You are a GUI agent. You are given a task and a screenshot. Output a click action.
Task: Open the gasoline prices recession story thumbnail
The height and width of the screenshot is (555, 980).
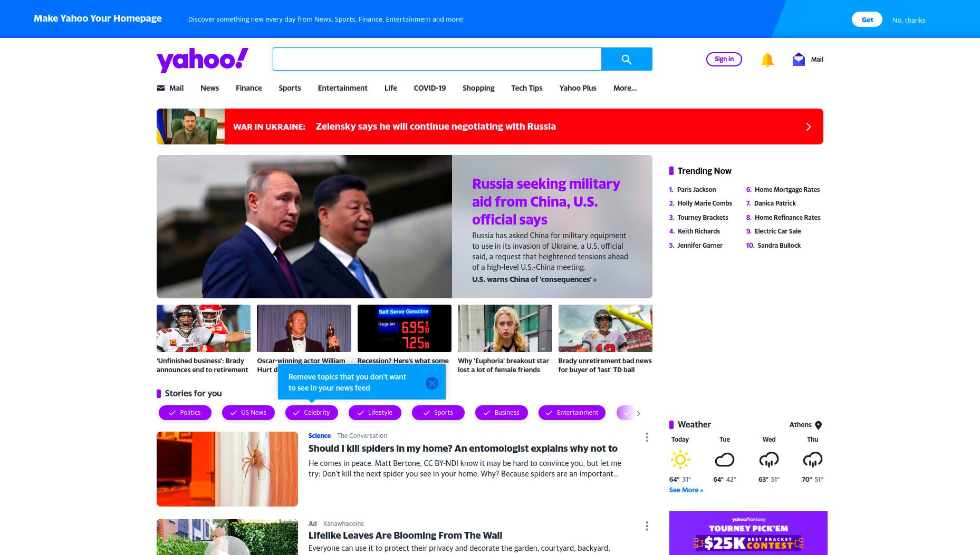coord(405,328)
